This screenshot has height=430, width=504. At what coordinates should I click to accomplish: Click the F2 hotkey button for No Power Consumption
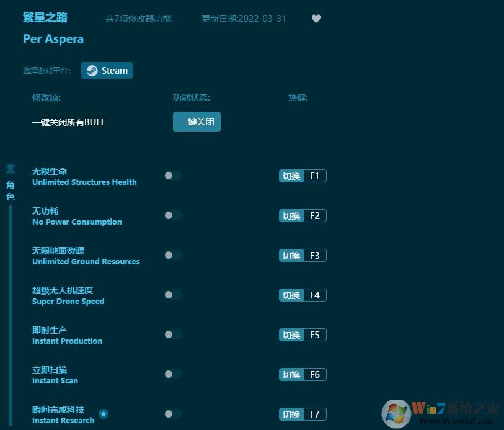click(302, 215)
